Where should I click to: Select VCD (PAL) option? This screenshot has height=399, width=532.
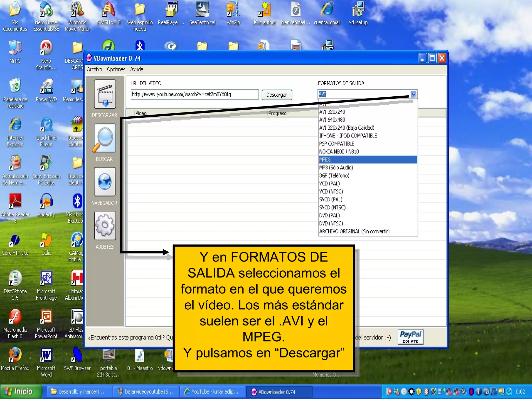(368, 183)
